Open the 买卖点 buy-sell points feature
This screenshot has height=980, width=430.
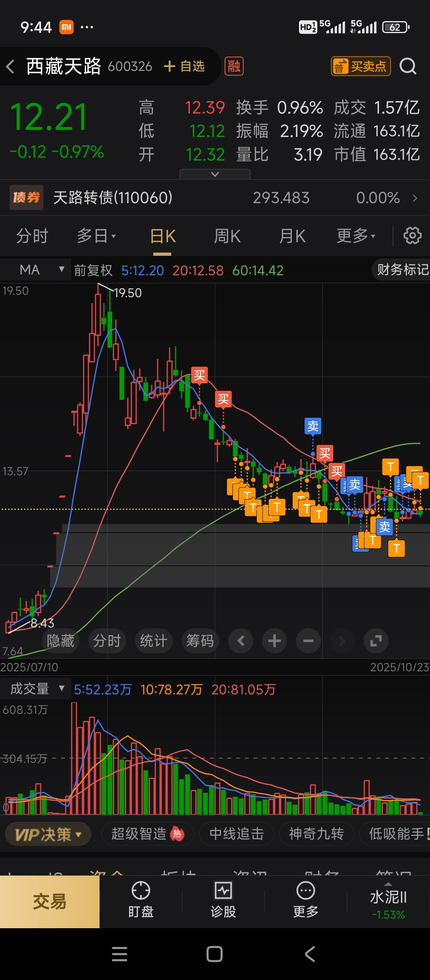click(x=361, y=66)
